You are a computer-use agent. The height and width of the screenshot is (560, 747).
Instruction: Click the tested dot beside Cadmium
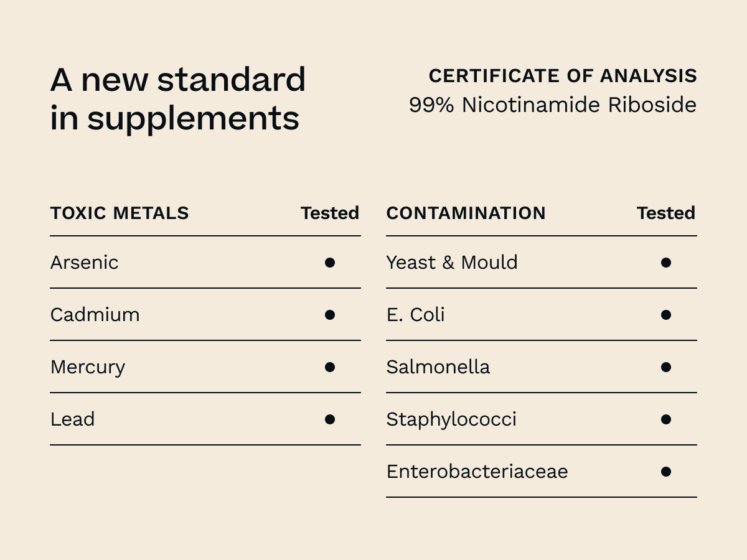point(330,315)
